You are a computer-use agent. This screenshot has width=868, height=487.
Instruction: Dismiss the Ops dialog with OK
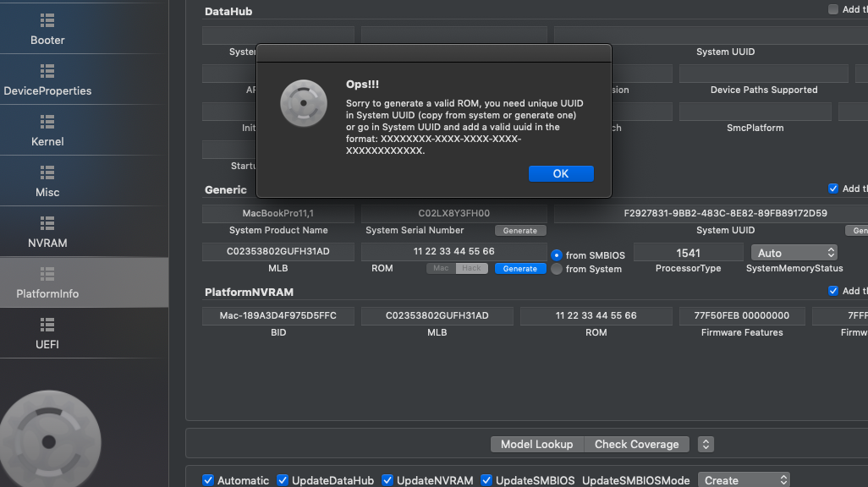561,173
